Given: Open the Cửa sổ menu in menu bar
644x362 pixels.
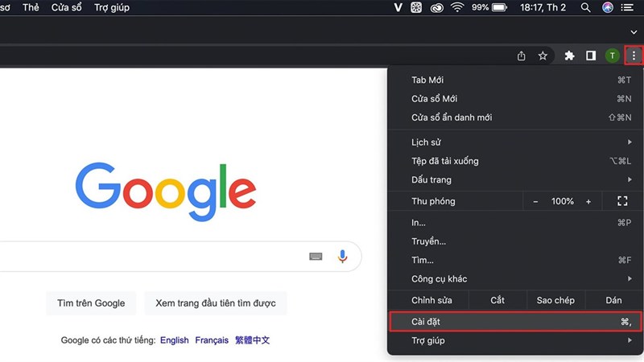Looking at the screenshot, I should click(66, 7).
